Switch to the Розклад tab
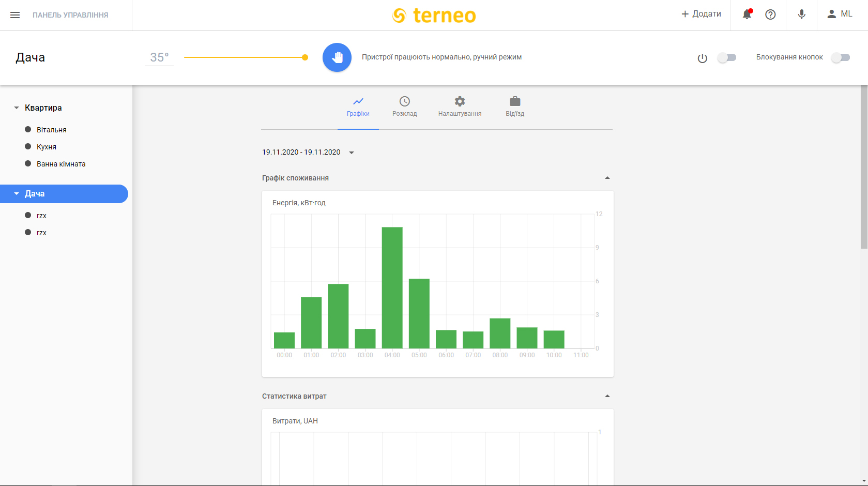868x486 pixels. [404, 106]
